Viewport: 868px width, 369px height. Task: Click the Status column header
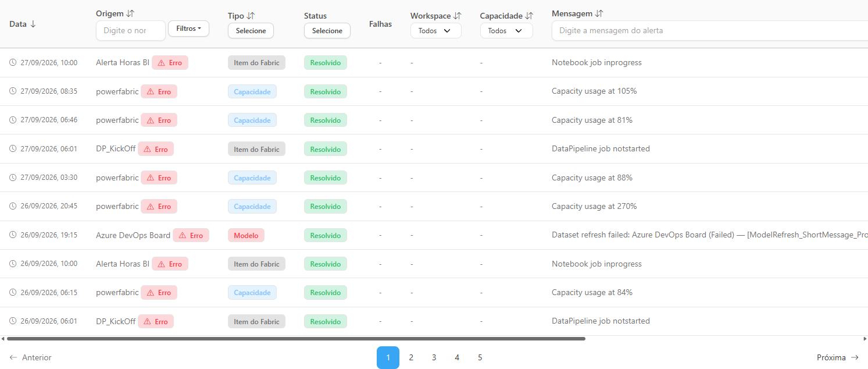[x=315, y=16]
